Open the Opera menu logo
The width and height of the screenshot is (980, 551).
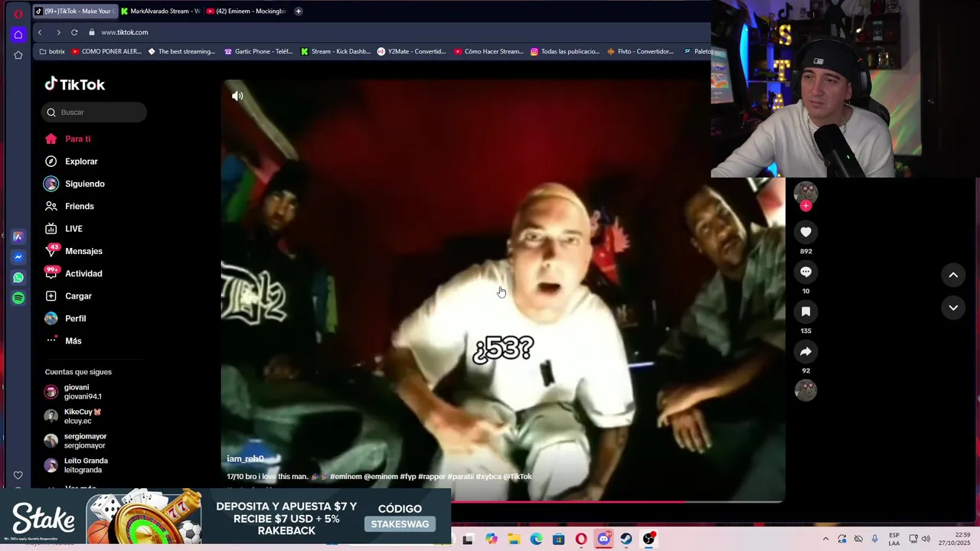click(18, 14)
